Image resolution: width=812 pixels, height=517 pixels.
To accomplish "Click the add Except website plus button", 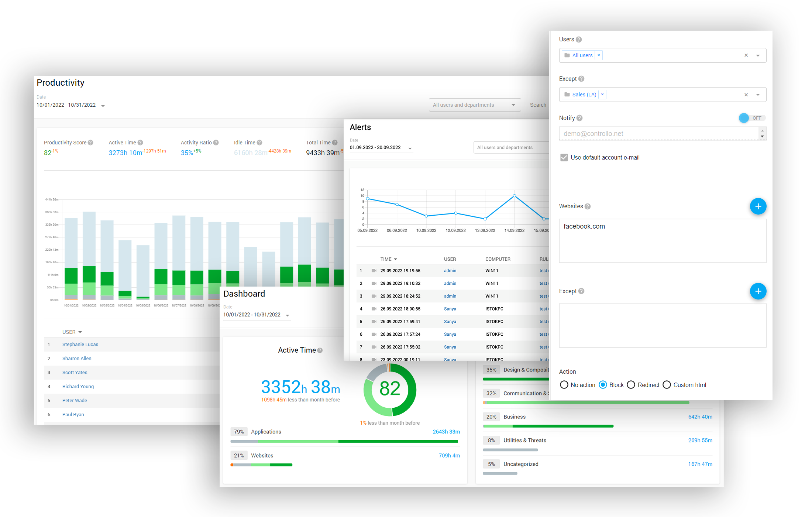I will (x=758, y=291).
